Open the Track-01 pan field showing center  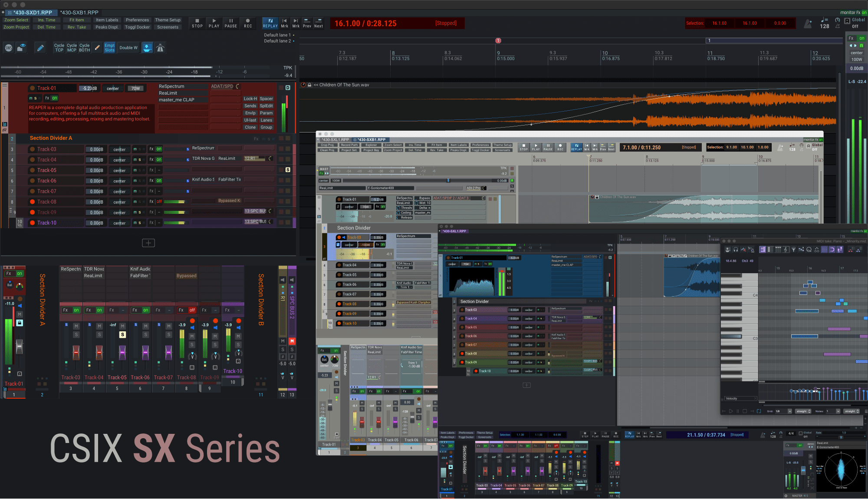click(x=113, y=88)
